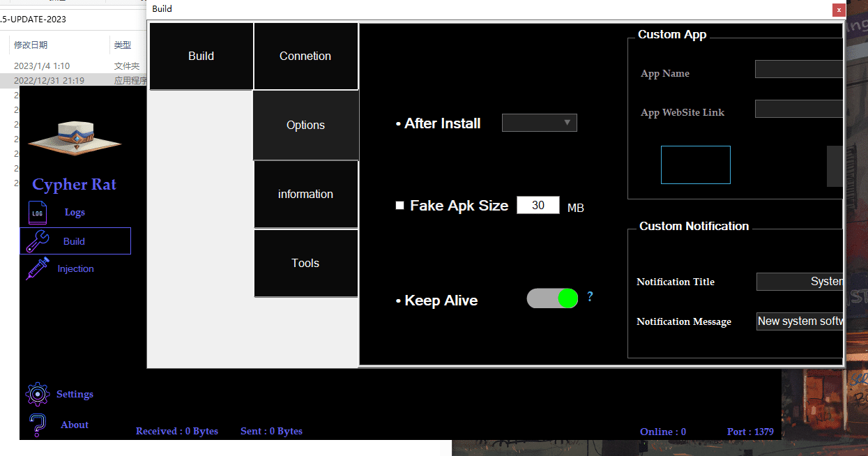Image resolution: width=868 pixels, height=456 pixels.
Task: Switch to the Build tab in dialog
Action: tap(201, 56)
